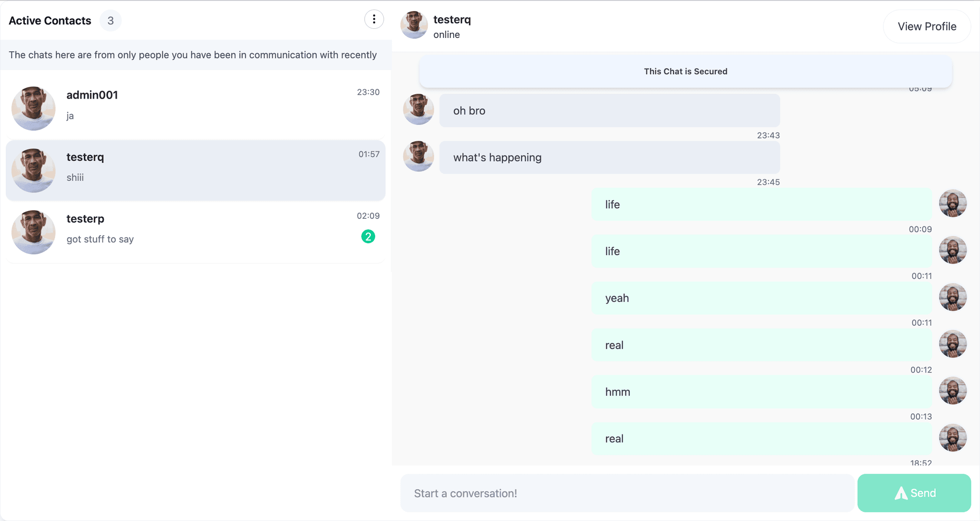This screenshot has width=980, height=521.
Task: Select the admin001 chat contact
Action: (x=195, y=106)
